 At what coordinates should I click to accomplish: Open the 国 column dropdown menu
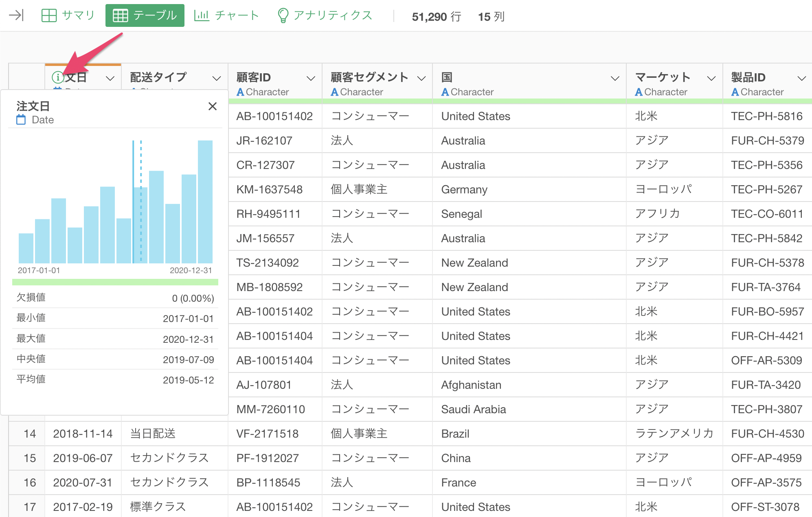615,78
